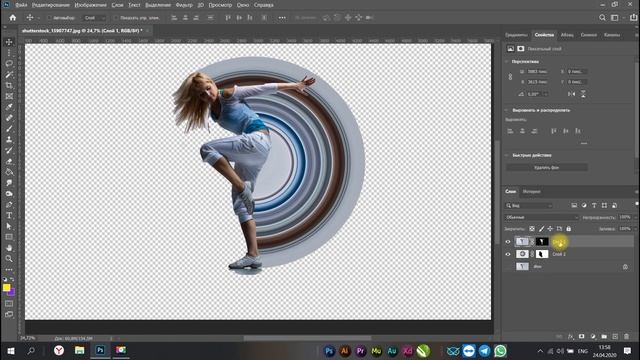Toggle lock transparent pixels in Layers panel
Viewport: 640px width, 360px height.
[532, 229]
